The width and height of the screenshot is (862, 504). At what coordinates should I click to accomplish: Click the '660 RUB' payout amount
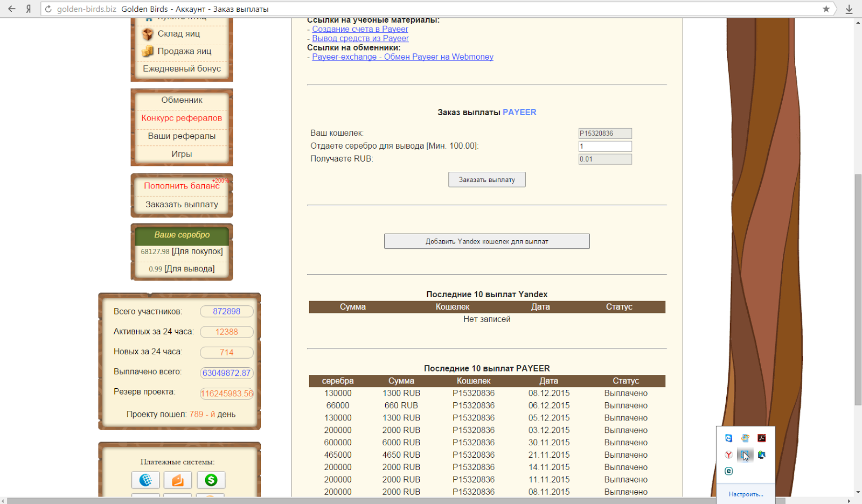tap(401, 405)
